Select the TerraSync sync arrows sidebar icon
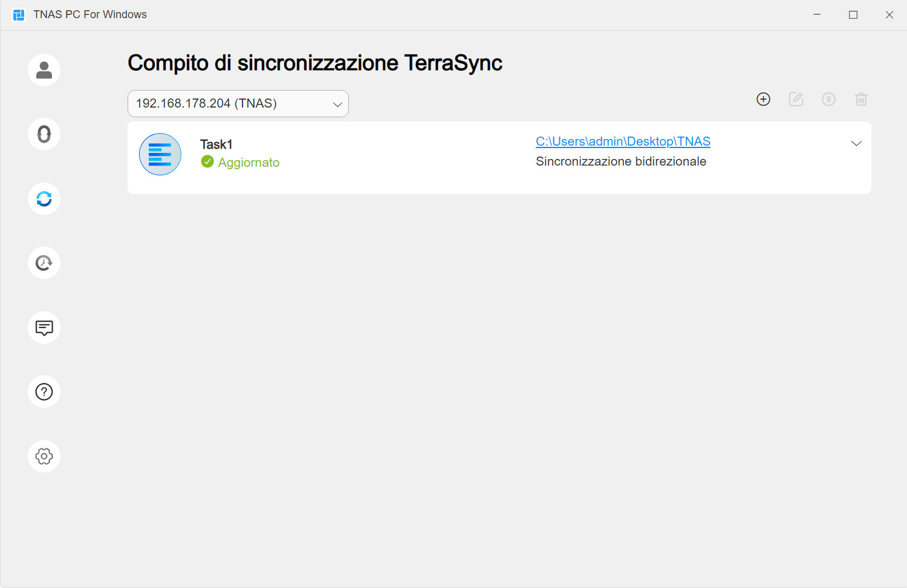This screenshot has height=588, width=907. 44,199
